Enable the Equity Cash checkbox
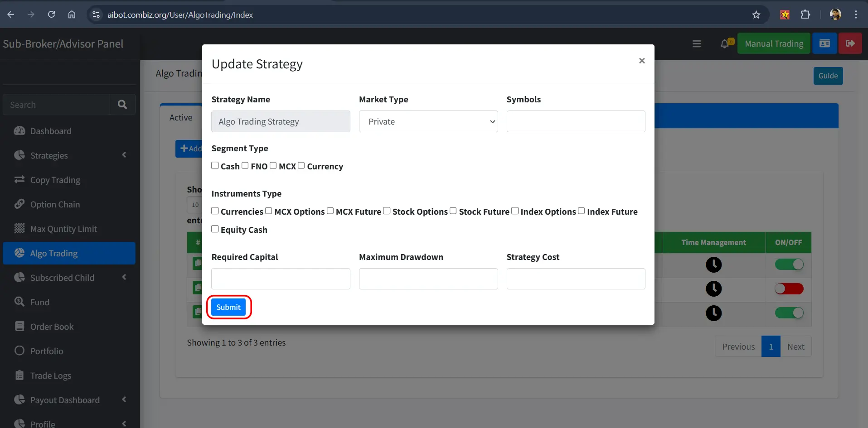 point(215,229)
